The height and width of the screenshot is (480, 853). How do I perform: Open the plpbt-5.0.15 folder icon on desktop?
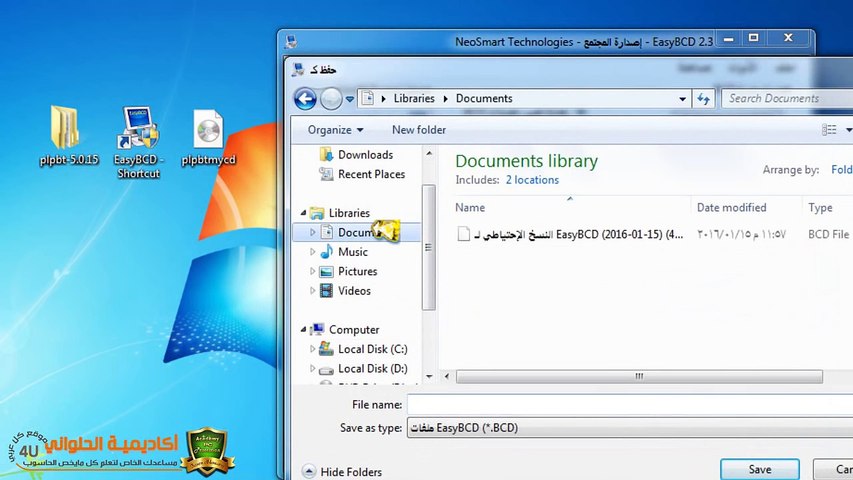(x=69, y=136)
